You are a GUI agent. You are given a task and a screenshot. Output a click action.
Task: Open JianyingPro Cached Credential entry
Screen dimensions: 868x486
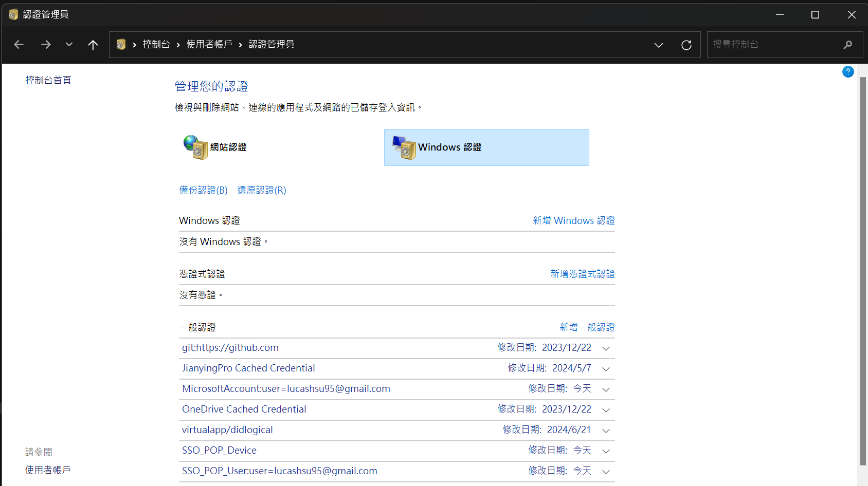tap(248, 368)
